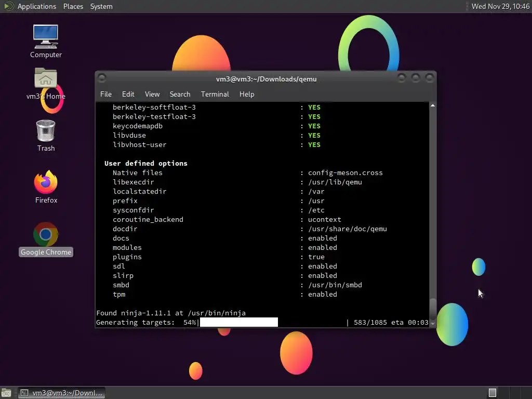
Task: Click the terminal vertical scrollbar thumb
Action: 433,309
